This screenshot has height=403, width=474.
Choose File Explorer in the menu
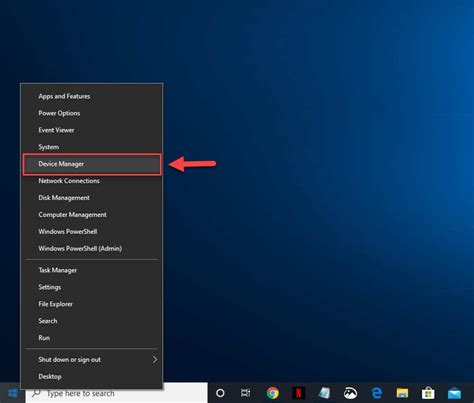pyautogui.click(x=92, y=304)
